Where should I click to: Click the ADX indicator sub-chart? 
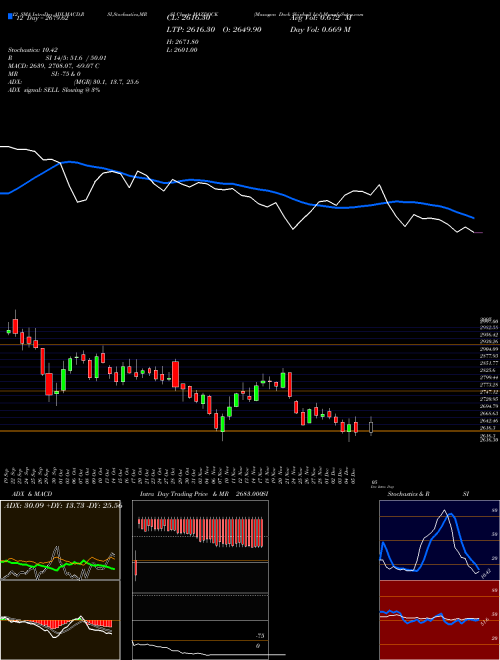click(60, 540)
